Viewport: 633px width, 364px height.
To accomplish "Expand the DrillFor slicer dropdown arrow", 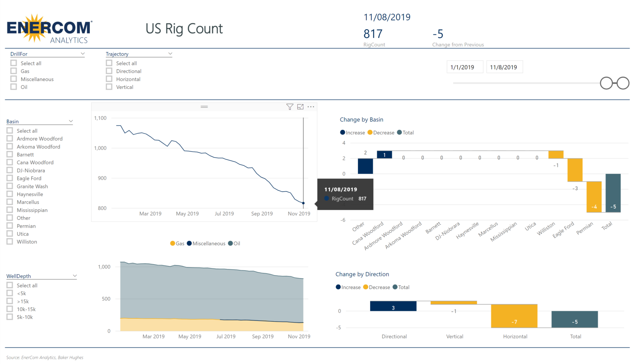I will 82,54.
